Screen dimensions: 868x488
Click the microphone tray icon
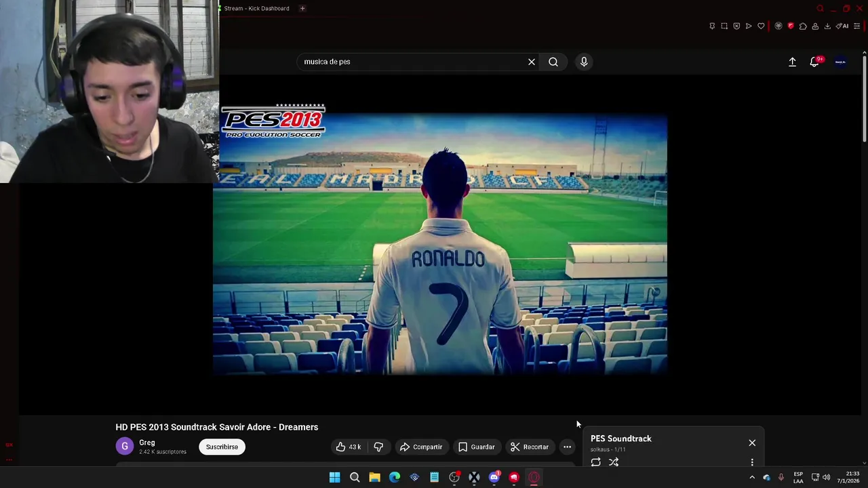point(781,477)
